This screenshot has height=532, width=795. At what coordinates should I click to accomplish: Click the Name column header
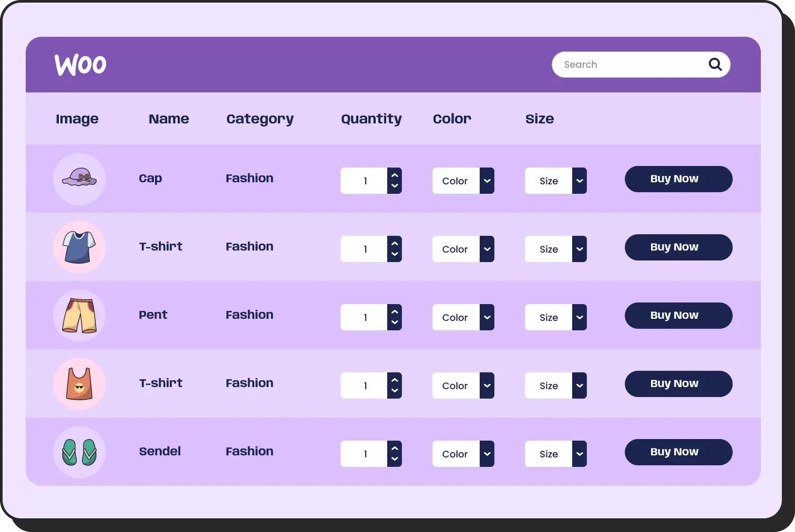(169, 119)
